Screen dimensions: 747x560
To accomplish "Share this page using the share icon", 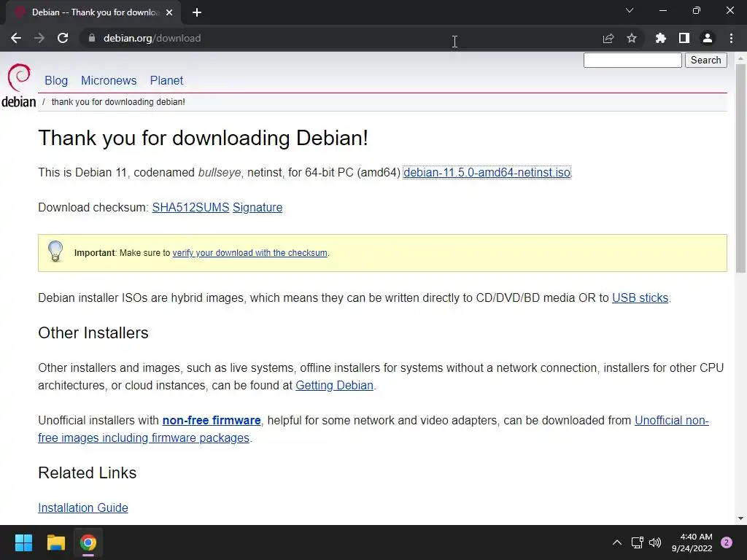I will (x=608, y=38).
